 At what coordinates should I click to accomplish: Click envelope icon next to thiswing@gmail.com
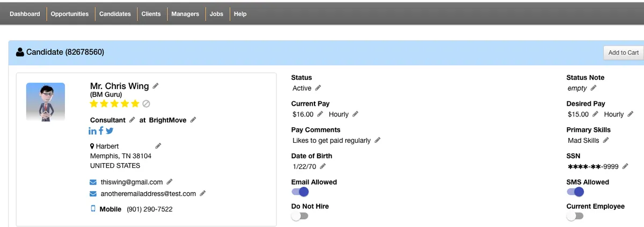(93, 182)
